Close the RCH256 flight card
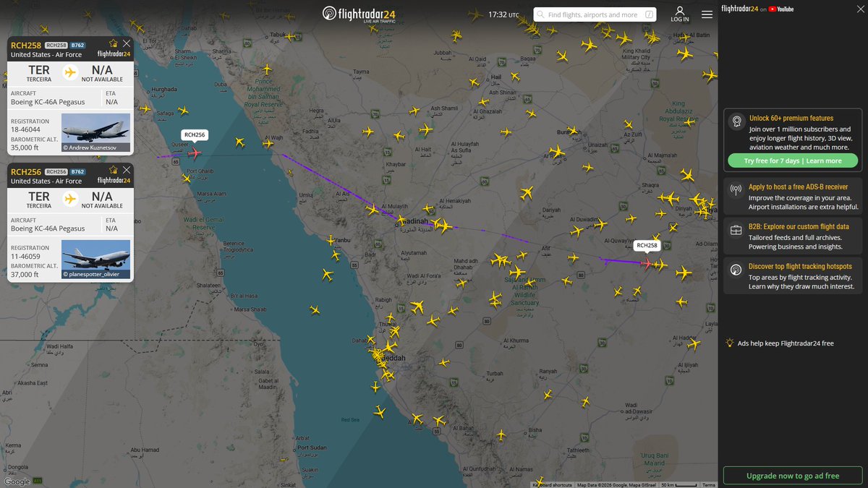This screenshot has width=868, height=488. coord(127,170)
